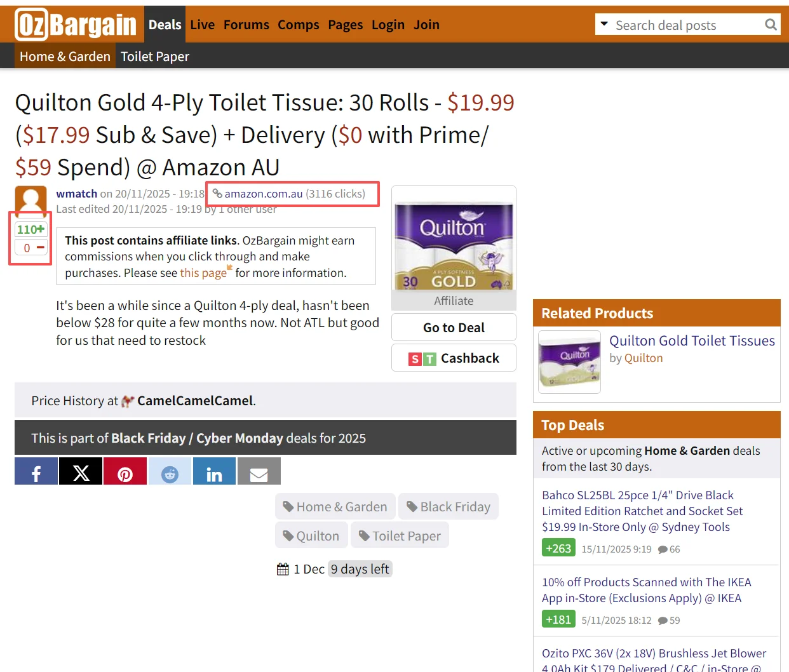Share via LinkedIn icon
This screenshot has height=672, width=789.
(x=214, y=471)
